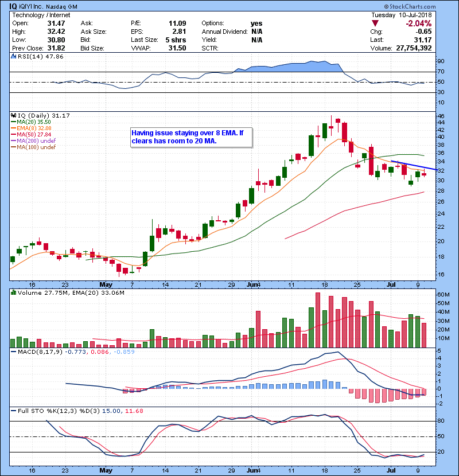This screenshot has height=476, width=459.
Task: Click the 'May' date label on price axis
Action: [x=106, y=284]
